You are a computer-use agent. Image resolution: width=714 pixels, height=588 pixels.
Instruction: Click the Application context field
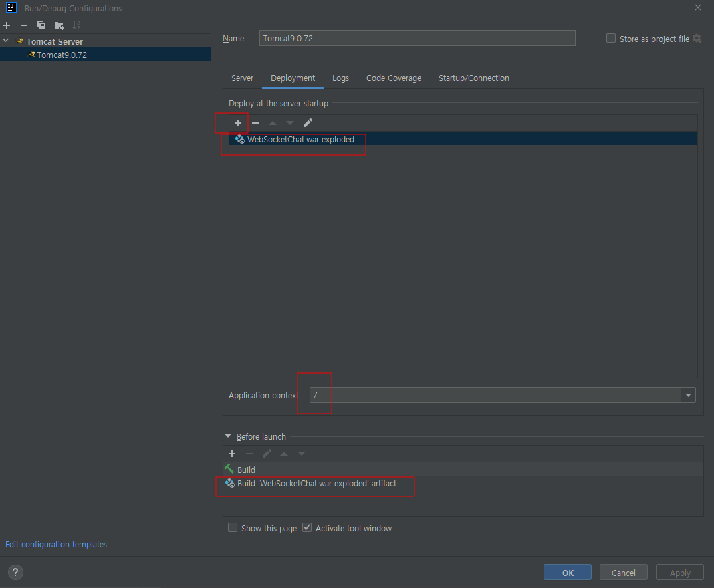pos(495,395)
